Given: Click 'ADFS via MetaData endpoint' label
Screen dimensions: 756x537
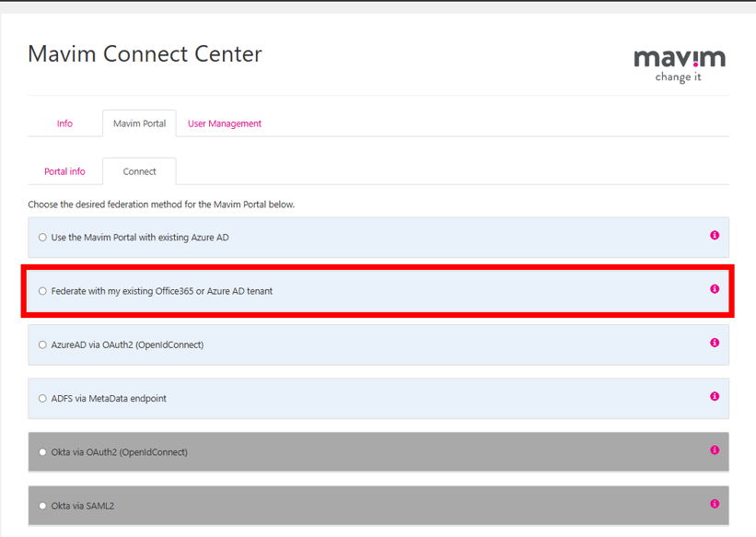Looking at the screenshot, I should pos(109,399).
